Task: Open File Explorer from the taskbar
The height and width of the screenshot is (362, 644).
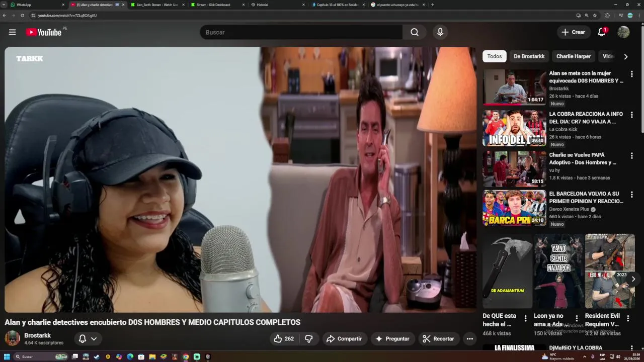Action: [152, 356]
